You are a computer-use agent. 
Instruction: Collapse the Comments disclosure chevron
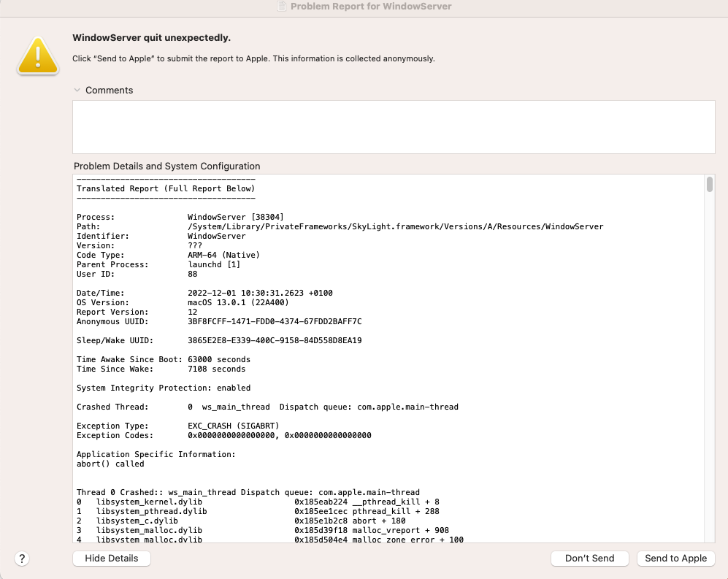pyautogui.click(x=77, y=90)
